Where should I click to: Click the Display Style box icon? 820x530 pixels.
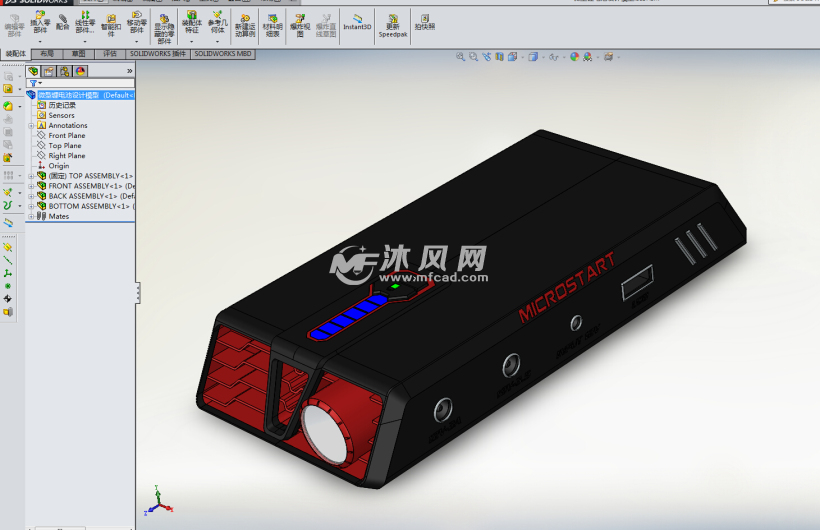coord(533,57)
